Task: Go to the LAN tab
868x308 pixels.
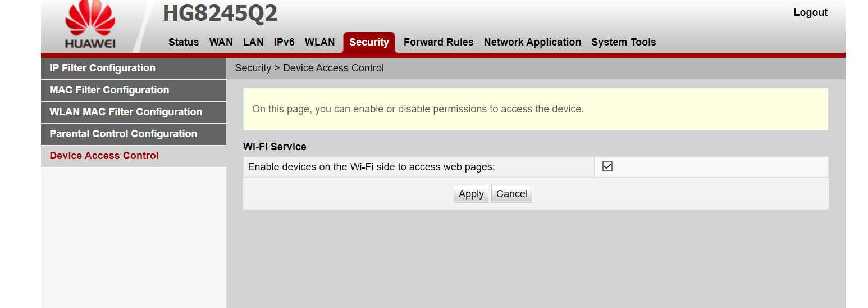Action: 253,42
